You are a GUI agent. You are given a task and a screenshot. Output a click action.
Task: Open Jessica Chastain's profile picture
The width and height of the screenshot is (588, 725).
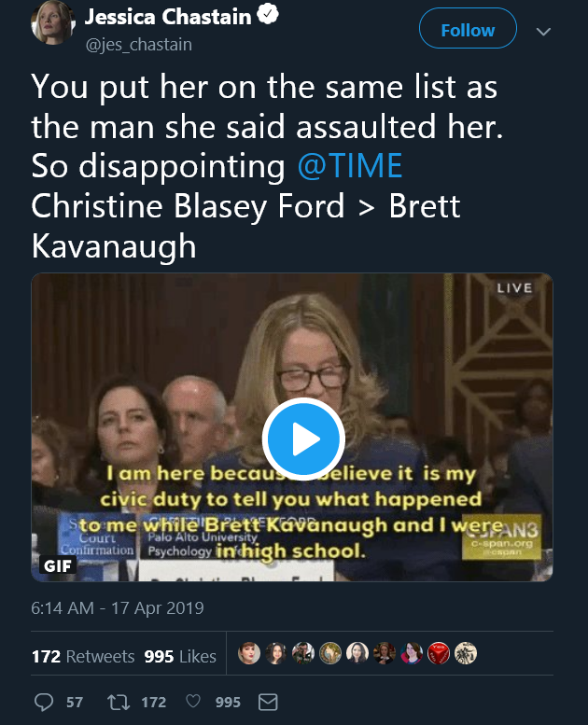[x=53, y=23]
